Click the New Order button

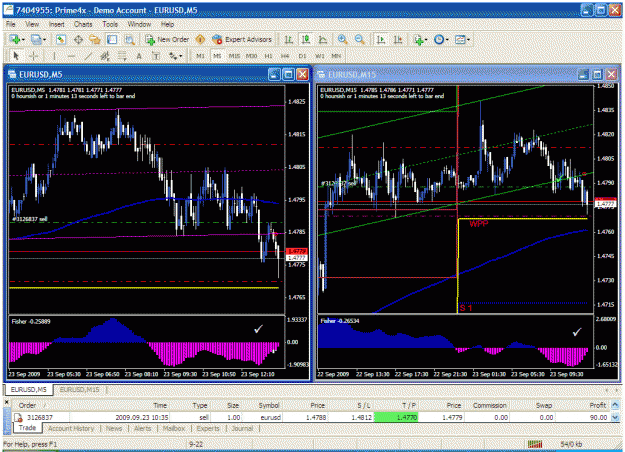pos(167,39)
